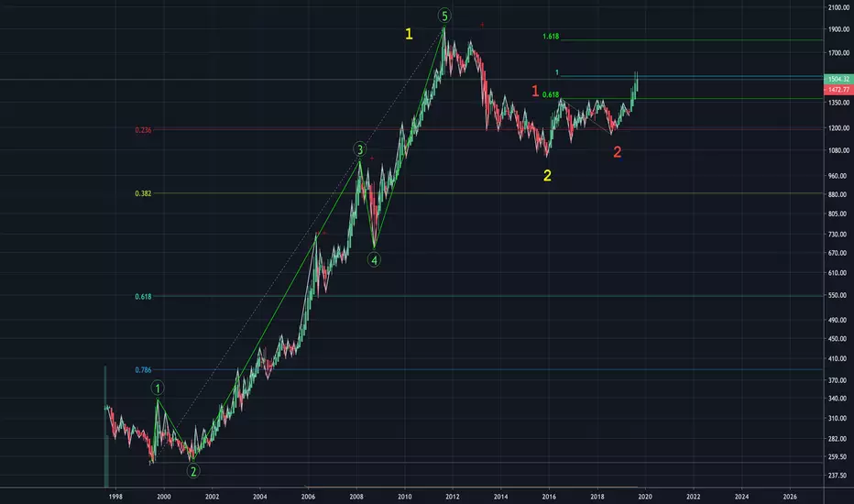The image size is (854, 504).
Task: Click the 2016 year on time axis
Action: pos(549,497)
